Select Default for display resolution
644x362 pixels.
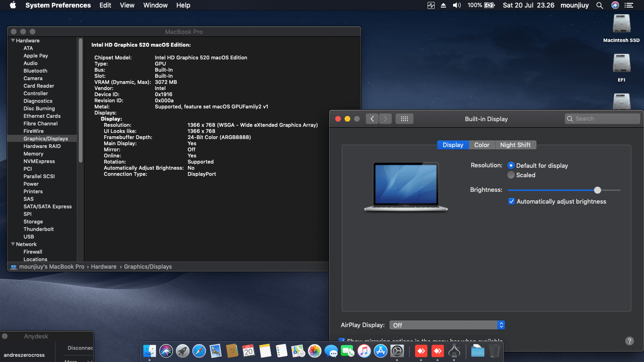tap(511, 165)
